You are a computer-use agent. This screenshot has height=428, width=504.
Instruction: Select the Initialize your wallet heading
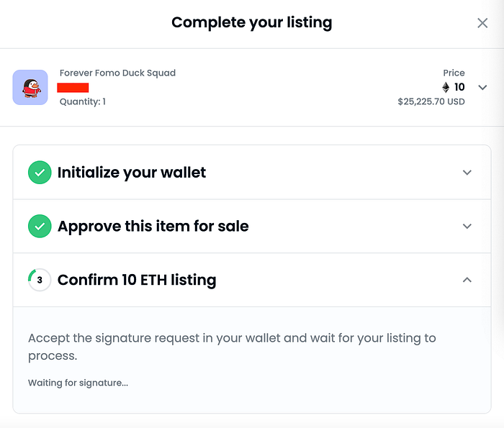(132, 173)
